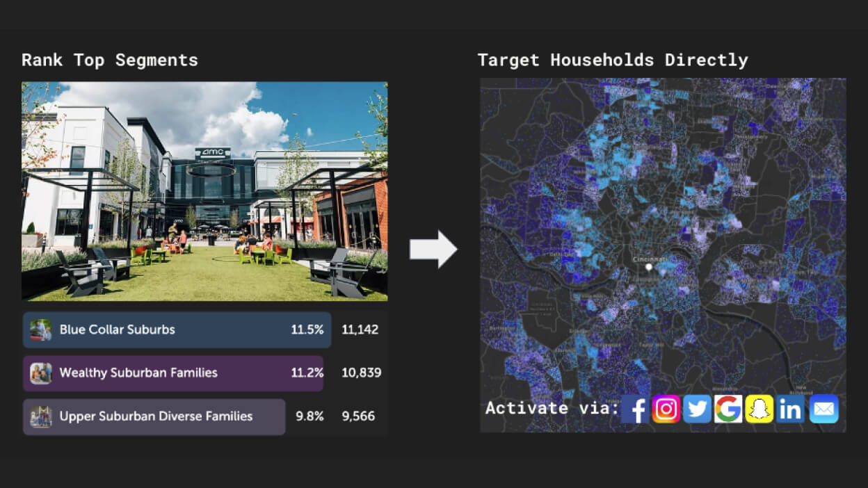Toggle the Upper Suburban Diverse Families row
The width and height of the screenshot is (868, 488).
pos(154,416)
